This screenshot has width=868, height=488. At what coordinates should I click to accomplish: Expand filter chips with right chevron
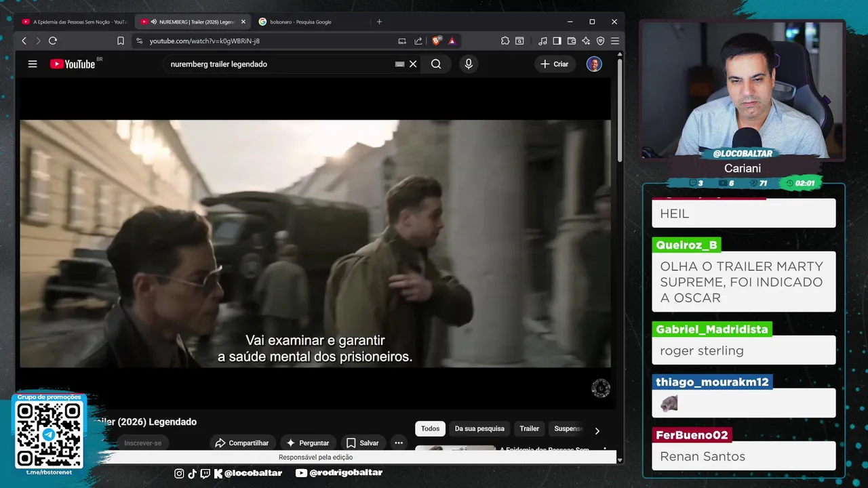click(597, 430)
